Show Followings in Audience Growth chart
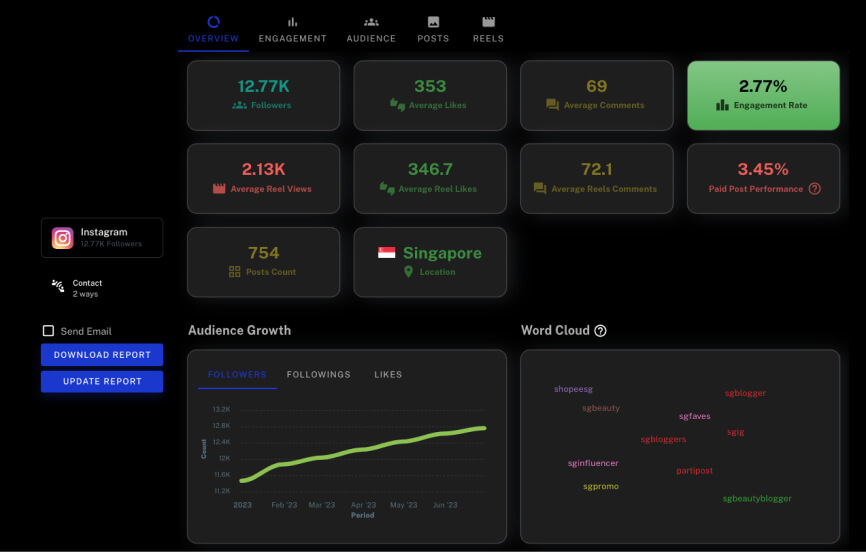866x552 pixels. pyautogui.click(x=318, y=374)
